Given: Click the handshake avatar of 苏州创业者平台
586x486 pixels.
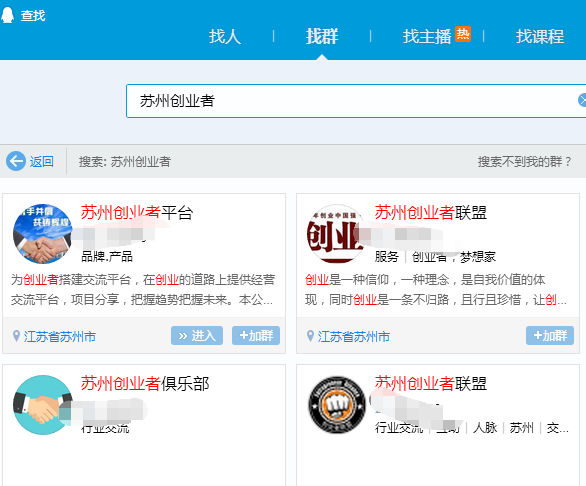Looking at the screenshot, I should [x=42, y=234].
